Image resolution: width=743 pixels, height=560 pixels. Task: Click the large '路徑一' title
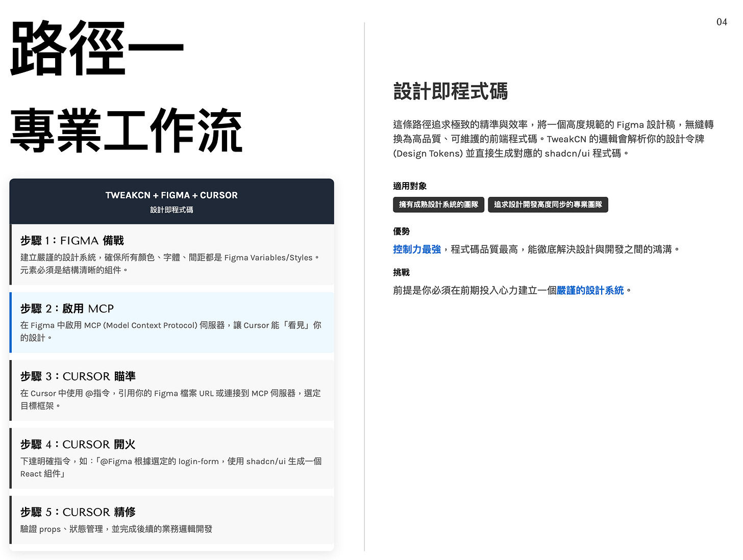coord(97,48)
